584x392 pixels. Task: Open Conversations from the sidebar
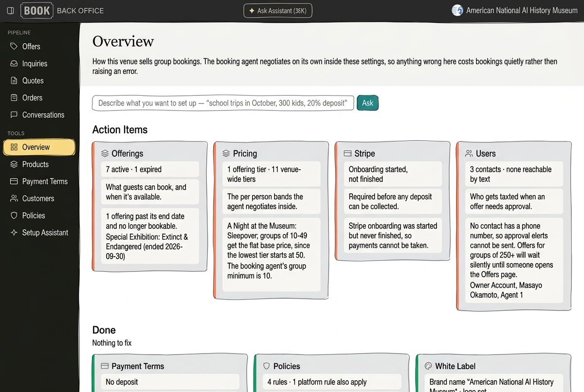point(39,115)
